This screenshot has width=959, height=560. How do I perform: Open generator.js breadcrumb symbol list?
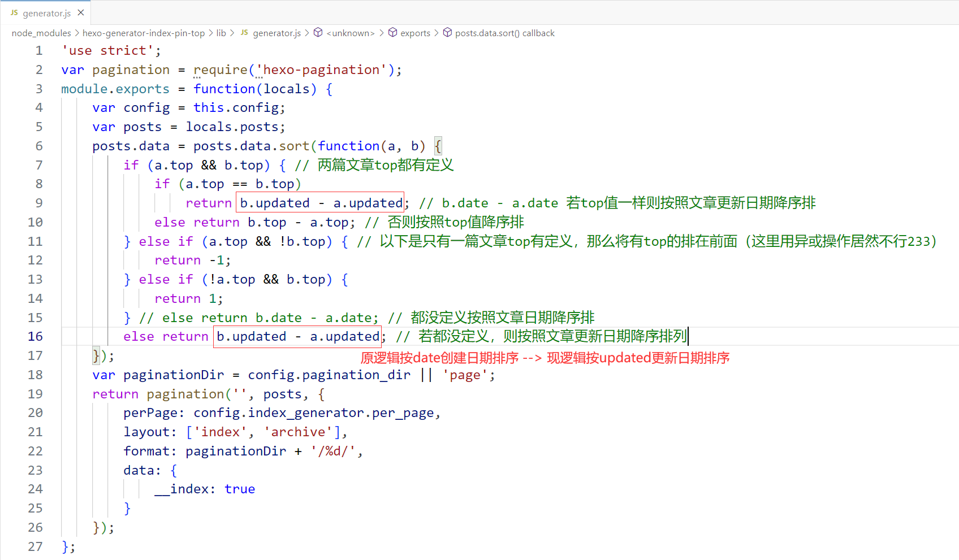277,33
